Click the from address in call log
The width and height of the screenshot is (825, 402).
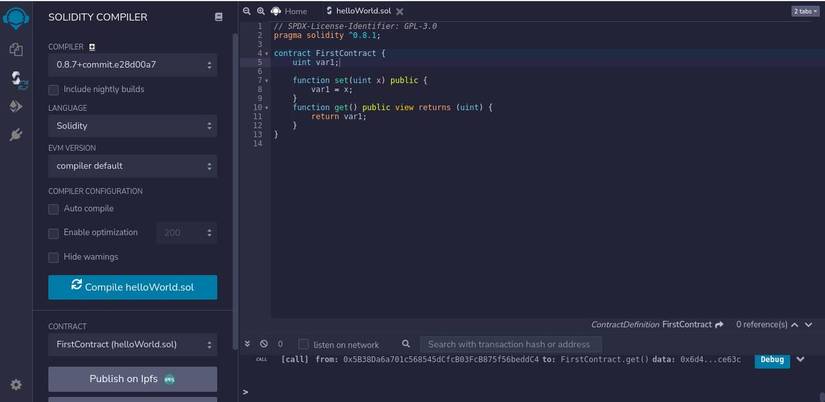pos(441,360)
